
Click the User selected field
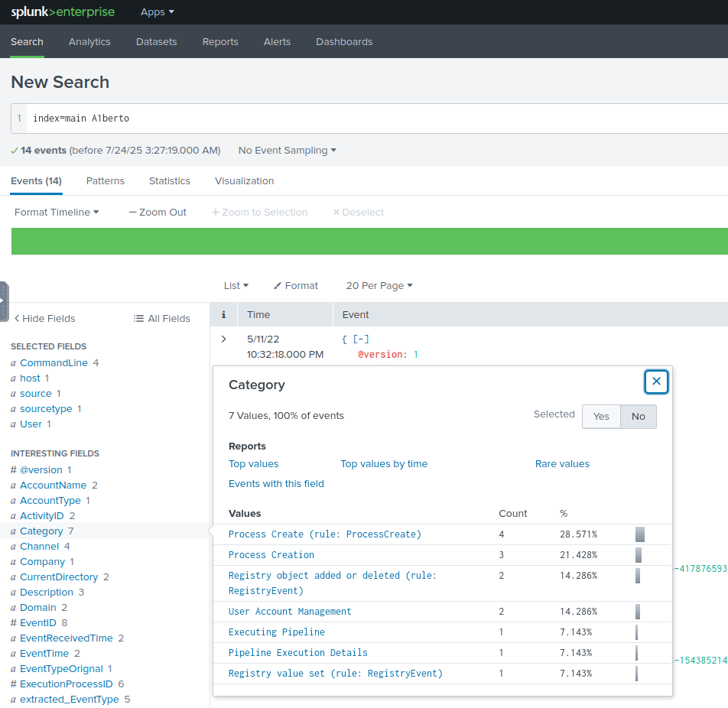[31, 424]
